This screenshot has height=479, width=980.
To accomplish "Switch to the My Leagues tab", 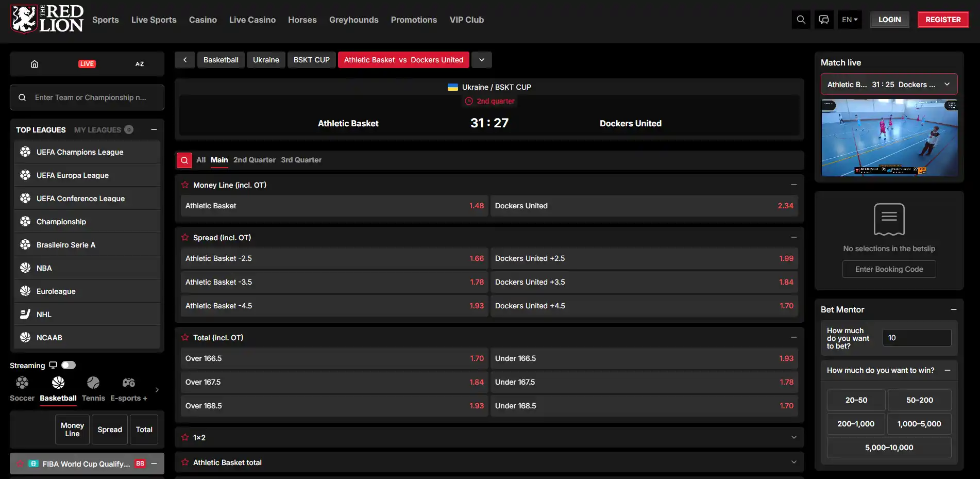I will (103, 129).
